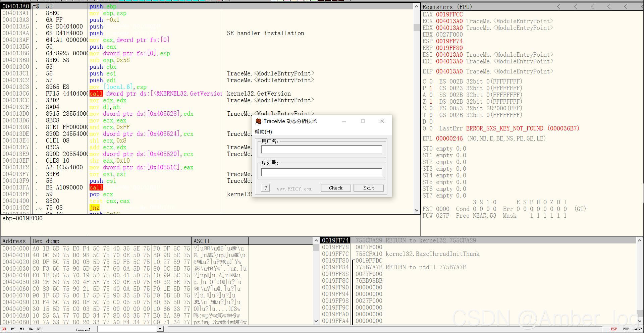Click the Check button
This screenshot has width=644, height=333.
coord(336,188)
